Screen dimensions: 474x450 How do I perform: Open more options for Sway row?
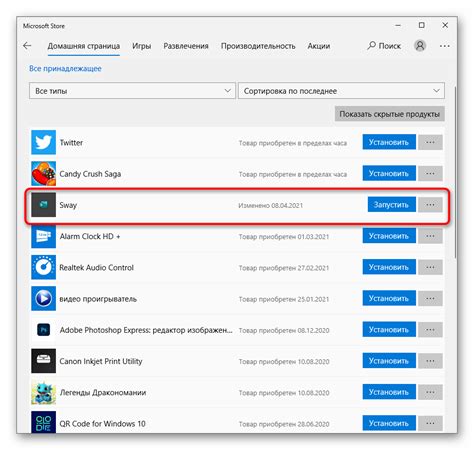coord(430,205)
